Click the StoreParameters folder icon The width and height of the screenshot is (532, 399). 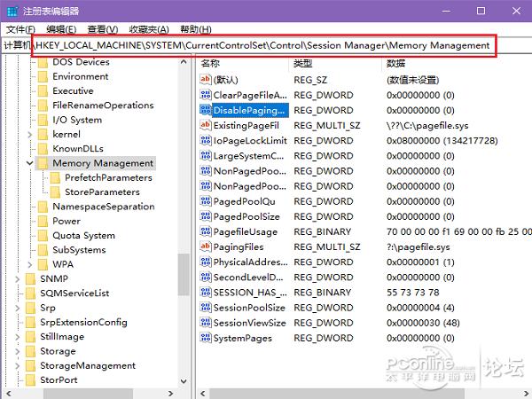pos(55,192)
